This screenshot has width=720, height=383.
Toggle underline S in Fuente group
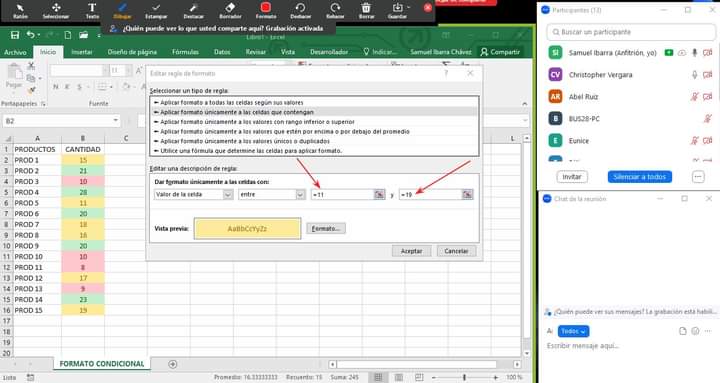(x=79, y=86)
